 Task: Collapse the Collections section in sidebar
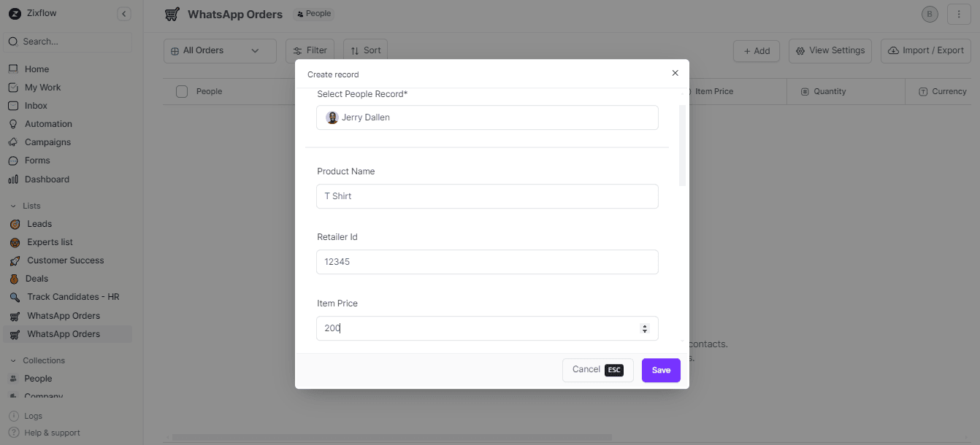pos(12,360)
